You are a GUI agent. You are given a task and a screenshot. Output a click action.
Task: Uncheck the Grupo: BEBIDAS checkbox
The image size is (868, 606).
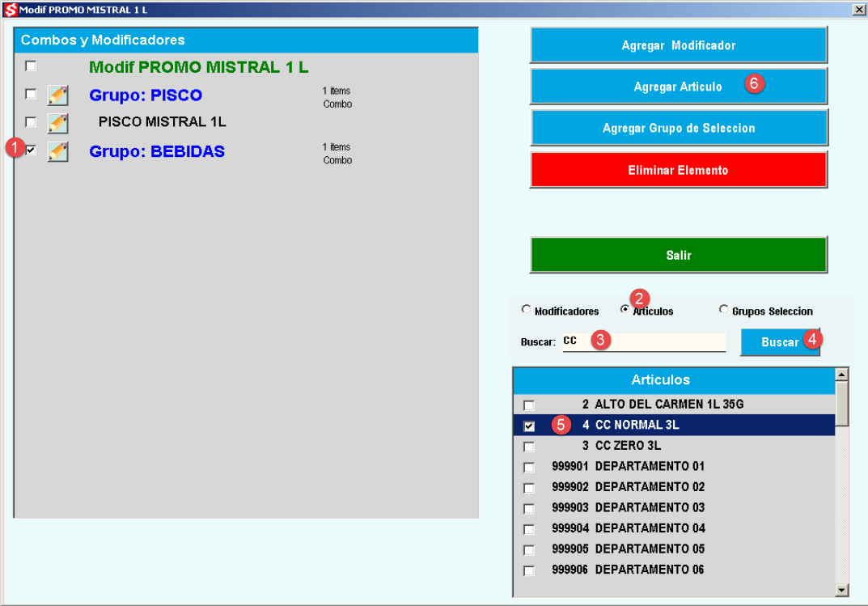click(31, 150)
